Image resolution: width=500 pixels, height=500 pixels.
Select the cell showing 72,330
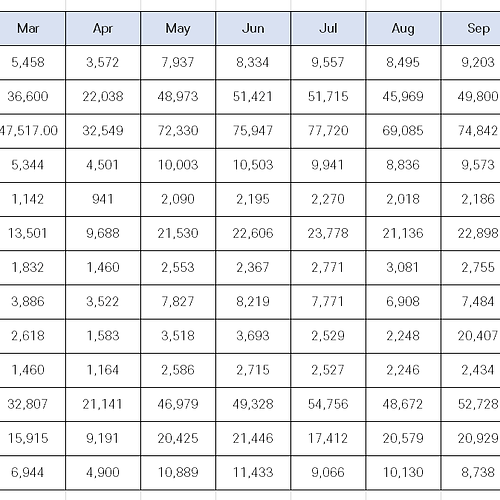click(x=178, y=131)
